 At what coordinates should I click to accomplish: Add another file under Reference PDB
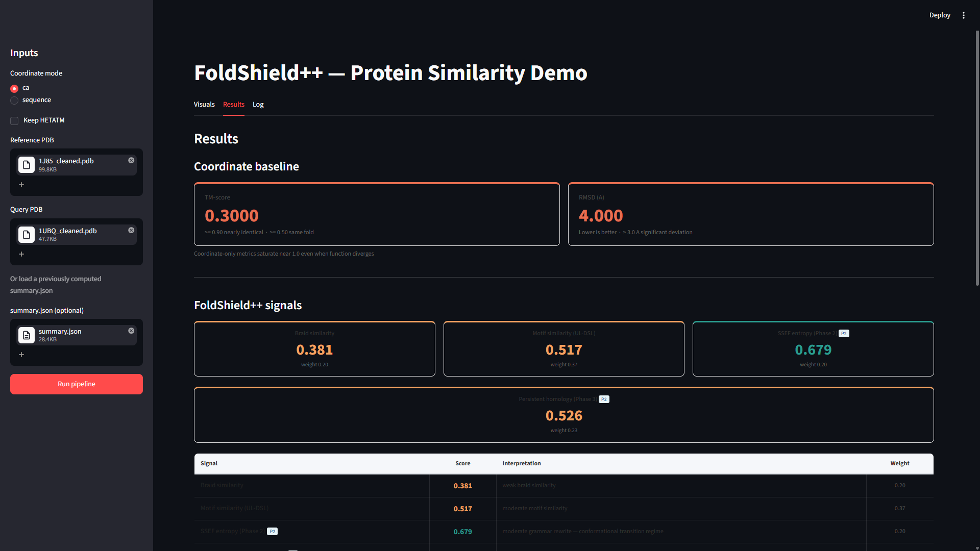[21, 185]
